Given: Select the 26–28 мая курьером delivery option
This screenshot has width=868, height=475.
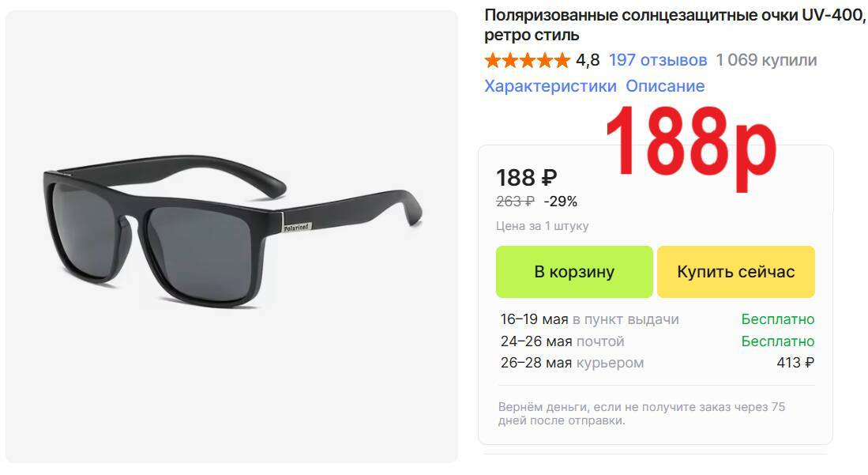Looking at the screenshot, I should click(x=657, y=363).
